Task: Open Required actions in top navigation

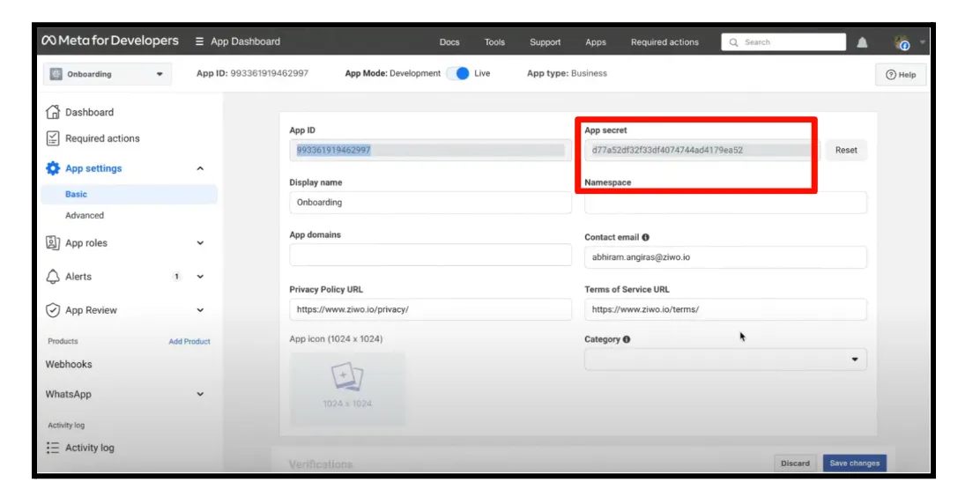Action: pyautogui.click(x=664, y=42)
